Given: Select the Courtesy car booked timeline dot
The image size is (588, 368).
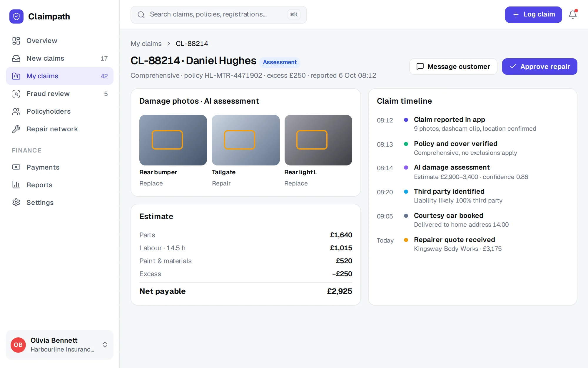Looking at the screenshot, I should click(406, 216).
